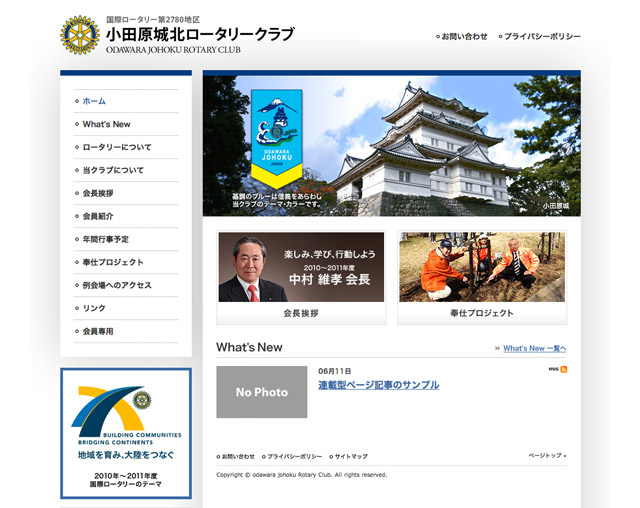Screen dimensions: 640x508
Task: Click the What's New section heading
Action: [x=249, y=347]
